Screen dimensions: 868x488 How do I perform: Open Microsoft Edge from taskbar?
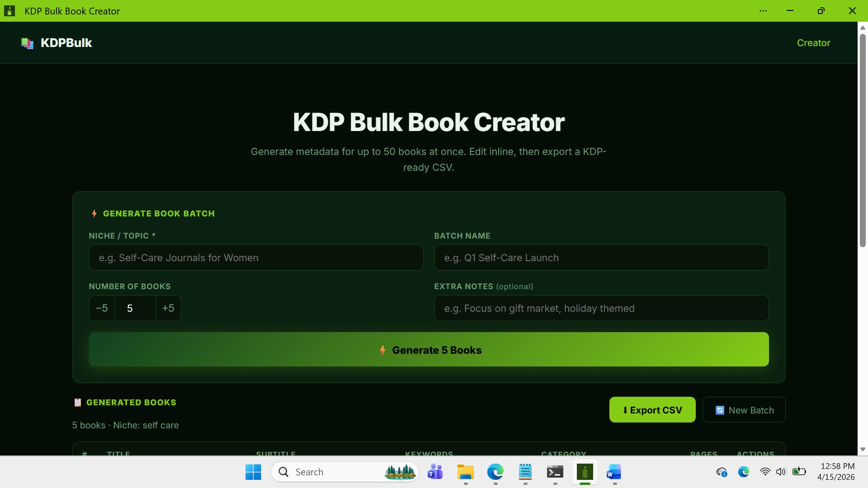[x=495, y=472]
